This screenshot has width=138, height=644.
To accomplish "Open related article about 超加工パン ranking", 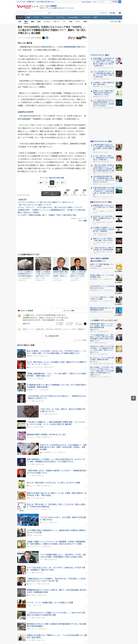I will pos(46,202).
